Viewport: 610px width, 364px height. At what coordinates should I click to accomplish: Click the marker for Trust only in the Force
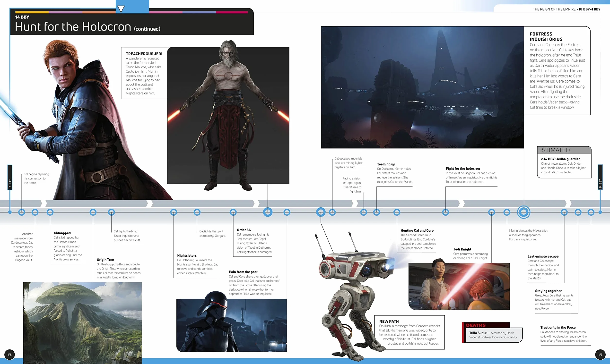[591, 212]
